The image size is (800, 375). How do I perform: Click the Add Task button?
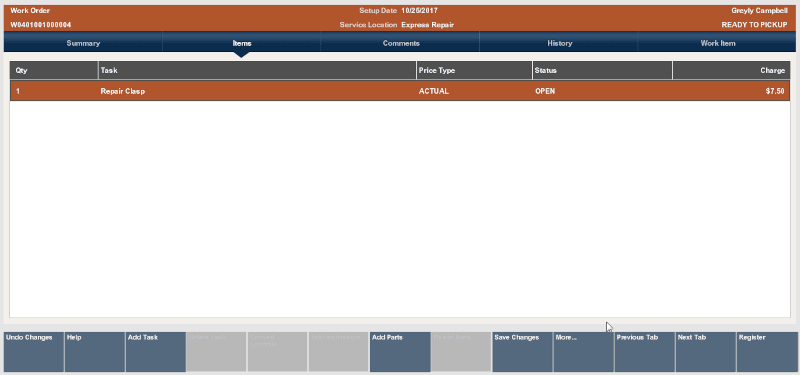click(x=156, y=352)
